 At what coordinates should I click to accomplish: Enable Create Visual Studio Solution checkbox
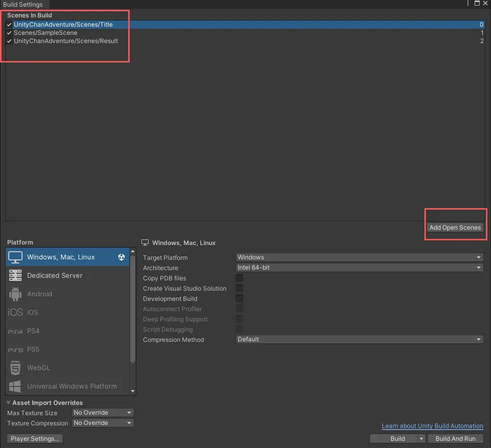(x=239, y=288)
